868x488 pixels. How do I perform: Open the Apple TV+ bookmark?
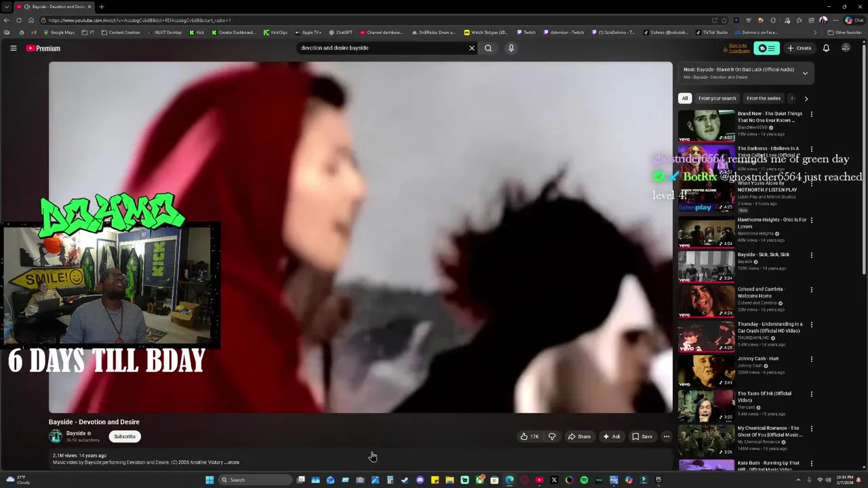point(309,33)
